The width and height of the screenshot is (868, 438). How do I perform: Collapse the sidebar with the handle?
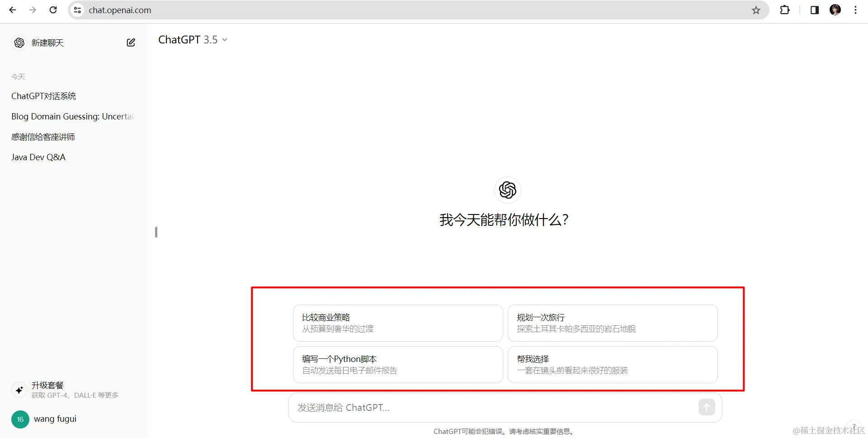click(156, 232)
